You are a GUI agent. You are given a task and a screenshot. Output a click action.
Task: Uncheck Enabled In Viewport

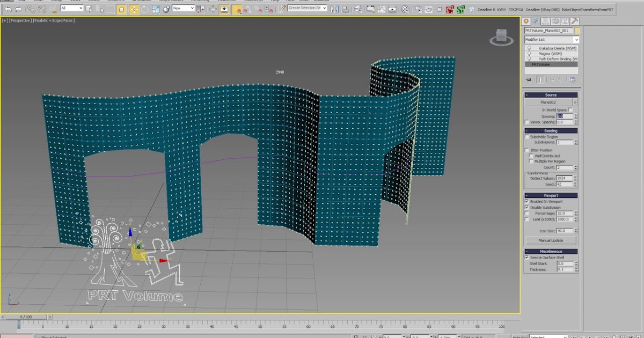[527, 201]
